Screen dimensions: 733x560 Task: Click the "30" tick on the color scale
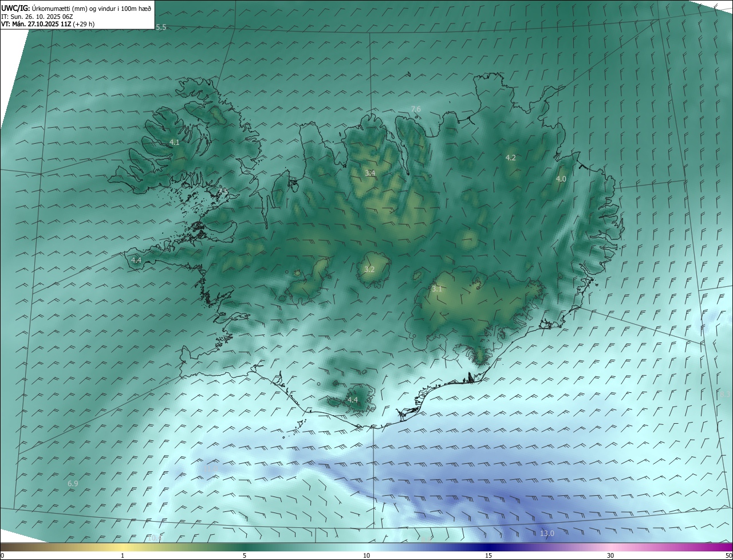pos(610,555)
